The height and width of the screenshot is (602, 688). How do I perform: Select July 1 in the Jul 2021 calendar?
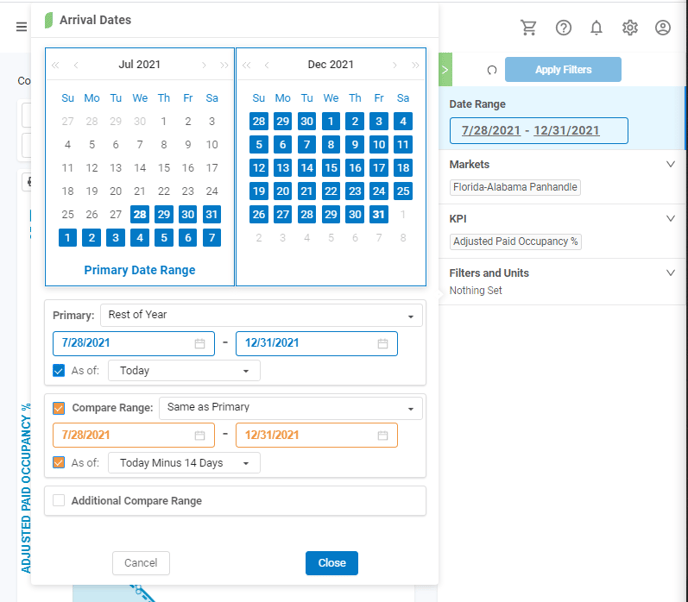[x=164, y=122]
